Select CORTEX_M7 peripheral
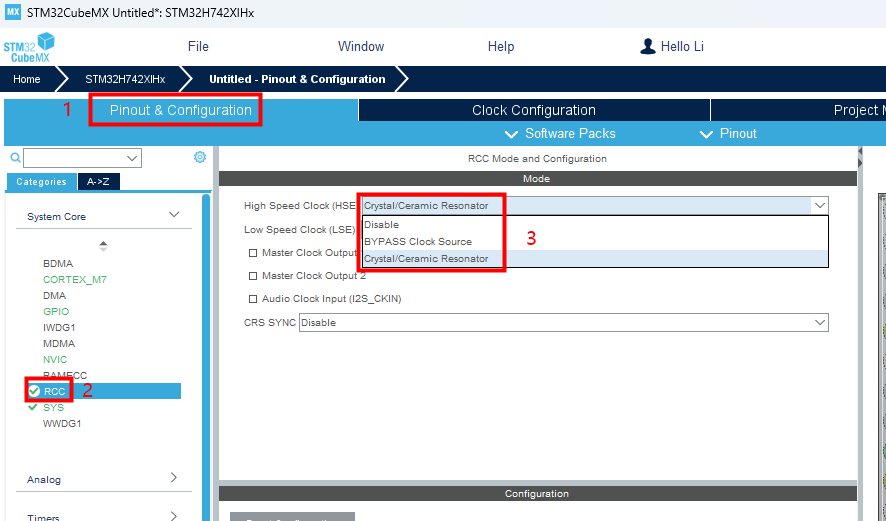Viewport: 886px width, 521px height. point(75,280)
